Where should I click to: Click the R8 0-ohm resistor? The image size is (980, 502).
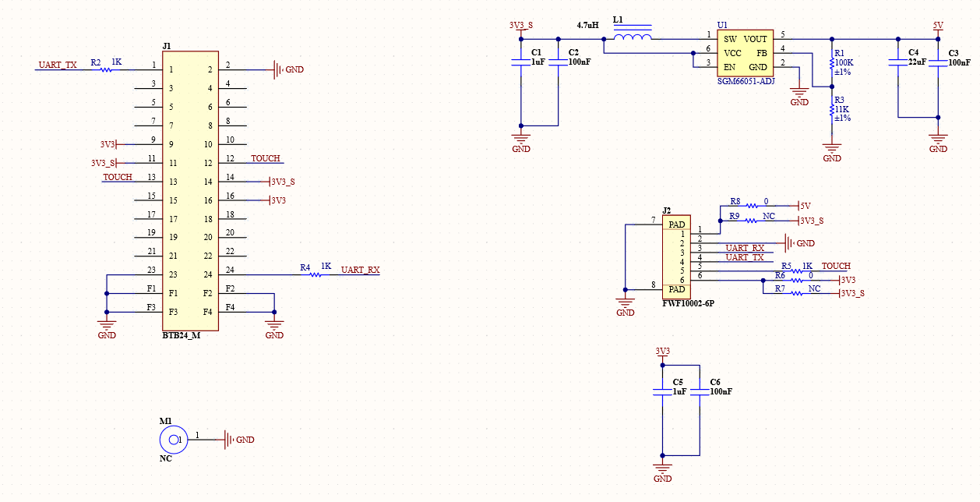752,207
